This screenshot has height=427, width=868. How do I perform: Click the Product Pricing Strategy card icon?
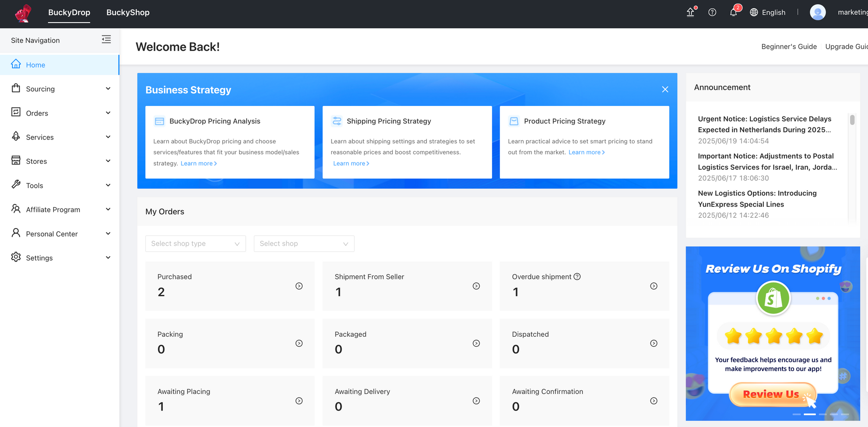514,121
